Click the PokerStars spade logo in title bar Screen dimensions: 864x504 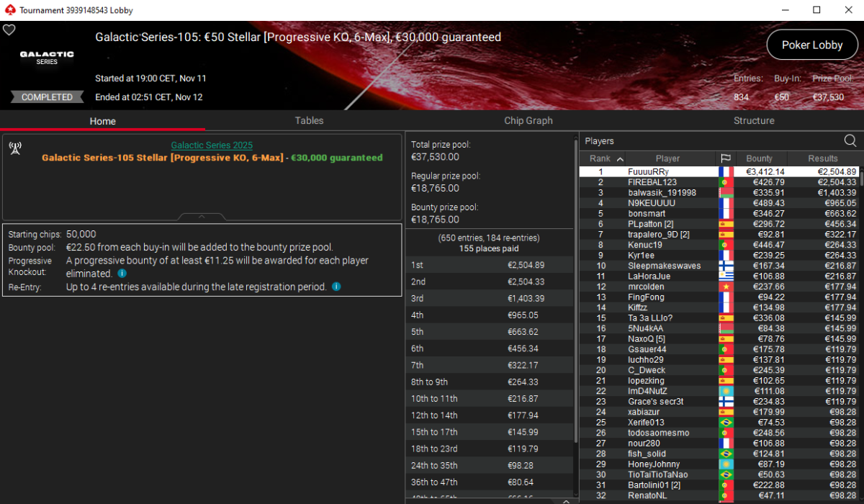9,10
